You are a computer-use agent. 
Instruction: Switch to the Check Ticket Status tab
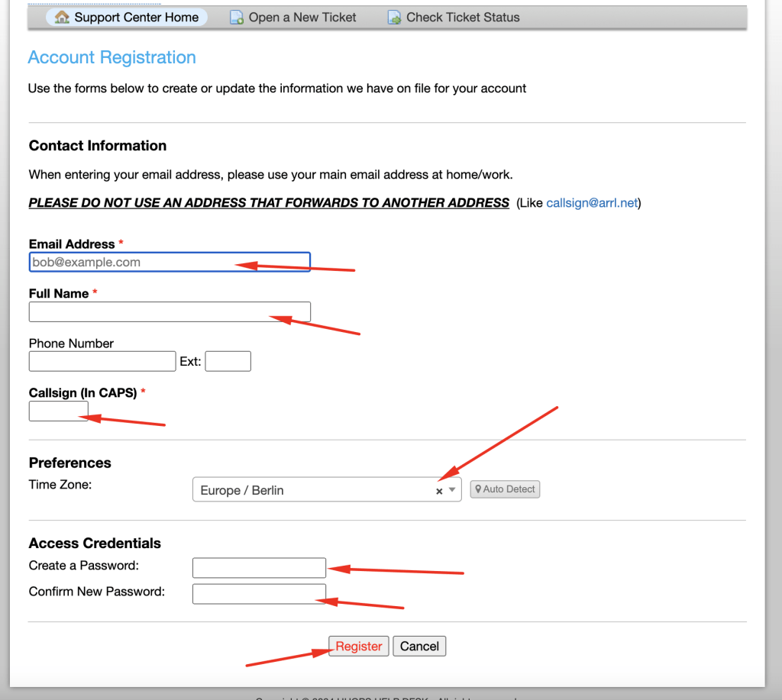tap(462, 17)
